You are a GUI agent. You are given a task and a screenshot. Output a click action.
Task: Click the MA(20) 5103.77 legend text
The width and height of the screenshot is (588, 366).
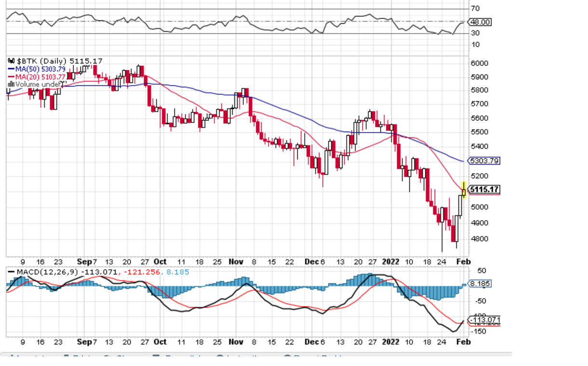point(40,77)
